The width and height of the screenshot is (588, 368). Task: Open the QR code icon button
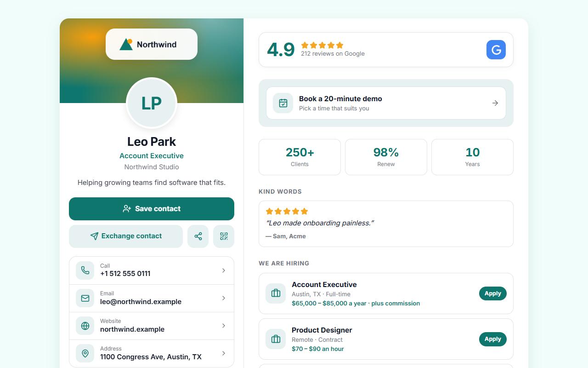tap(224, 236)
